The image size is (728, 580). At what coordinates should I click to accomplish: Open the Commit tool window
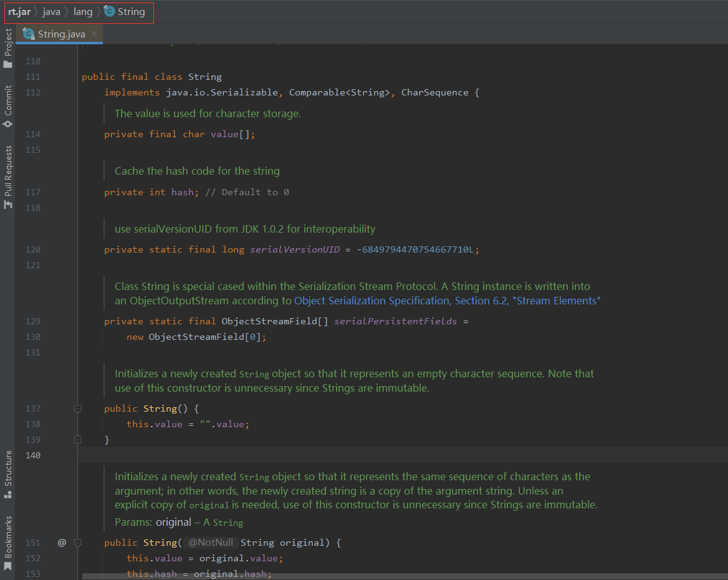point(7,106)
